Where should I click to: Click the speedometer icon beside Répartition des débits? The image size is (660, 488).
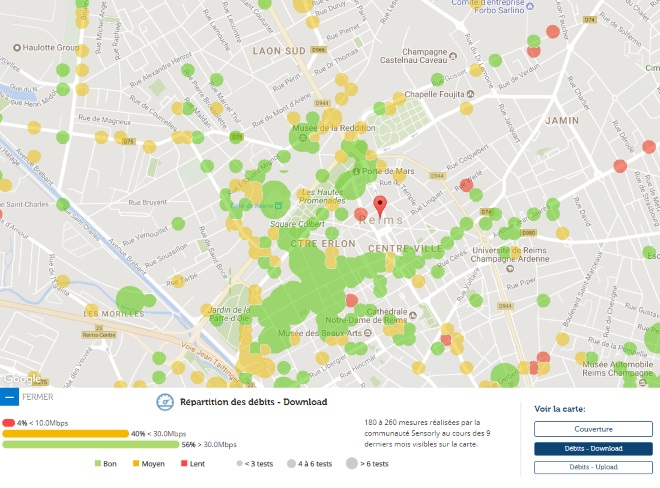coord(165,401)
